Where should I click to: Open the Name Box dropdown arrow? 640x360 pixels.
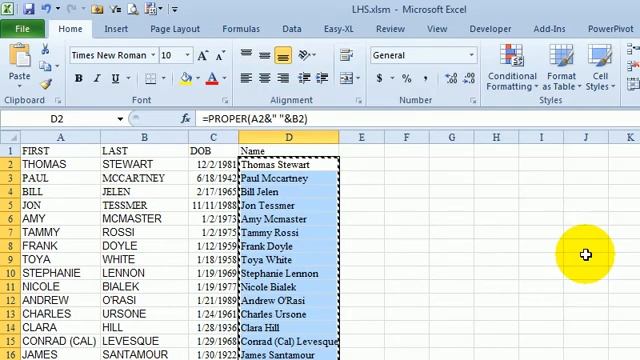coord(120,119)
